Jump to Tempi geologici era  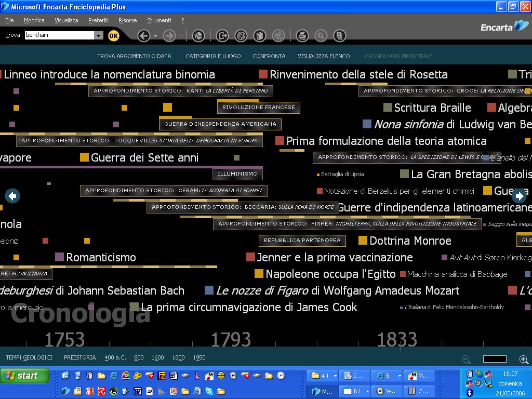pyautogui.click(x=29, y=357)
